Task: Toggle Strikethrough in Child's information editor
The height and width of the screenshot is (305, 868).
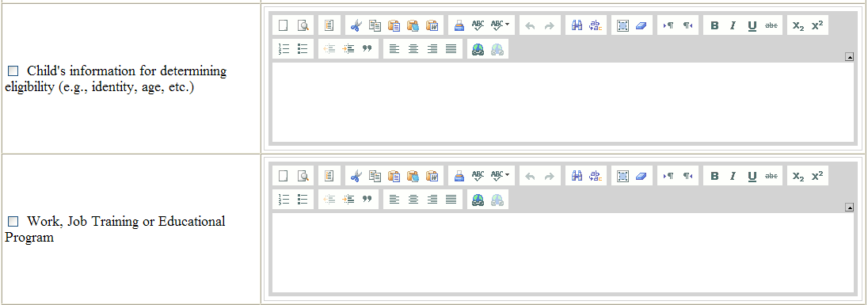Action: tap(771, 25)
